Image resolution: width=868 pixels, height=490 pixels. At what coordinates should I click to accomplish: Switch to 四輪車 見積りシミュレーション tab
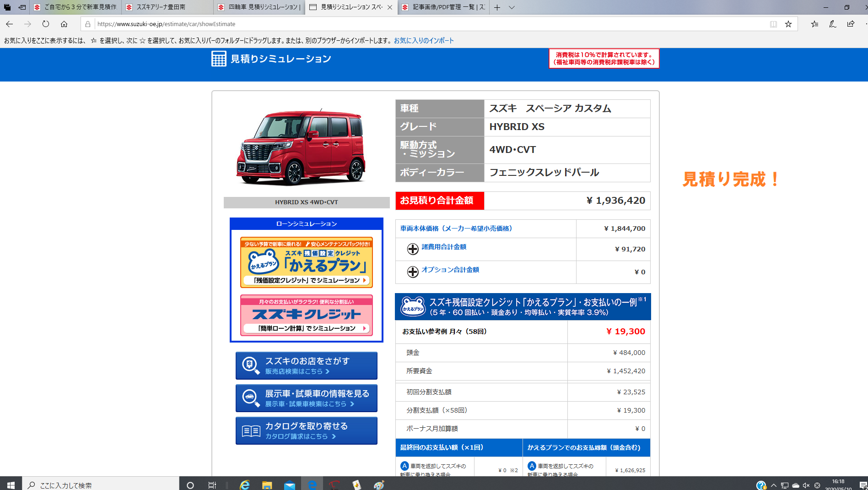(x=259, y=7)
